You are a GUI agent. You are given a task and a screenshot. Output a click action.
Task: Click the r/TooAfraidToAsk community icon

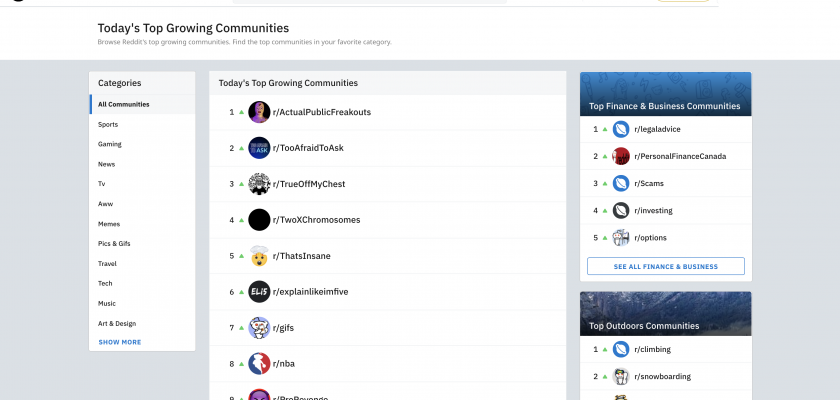pyautogui.click(x=259, y=148)
